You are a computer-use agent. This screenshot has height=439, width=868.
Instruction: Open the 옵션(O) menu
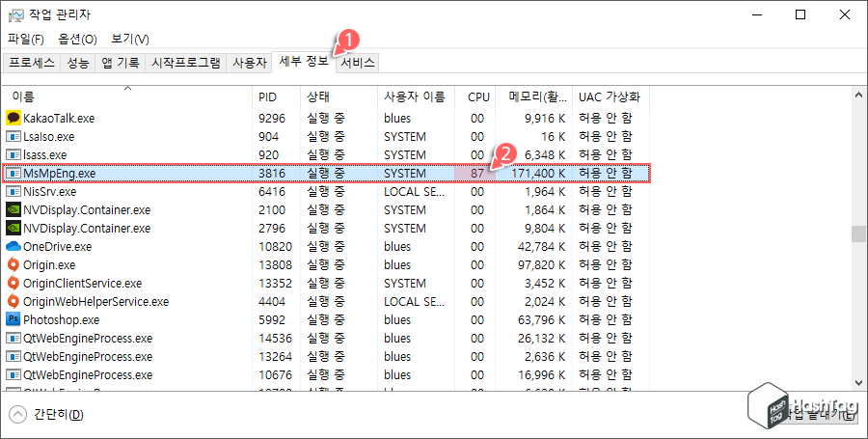point(77,40)
